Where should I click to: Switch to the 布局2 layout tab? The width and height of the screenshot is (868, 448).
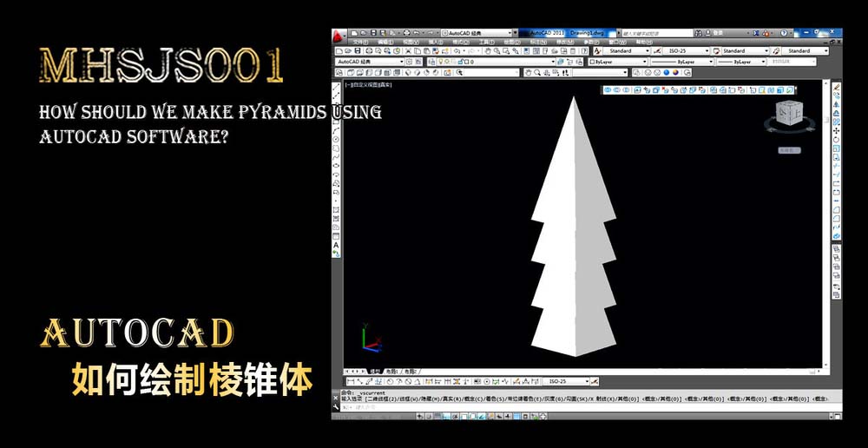click(x=411, y=372)
